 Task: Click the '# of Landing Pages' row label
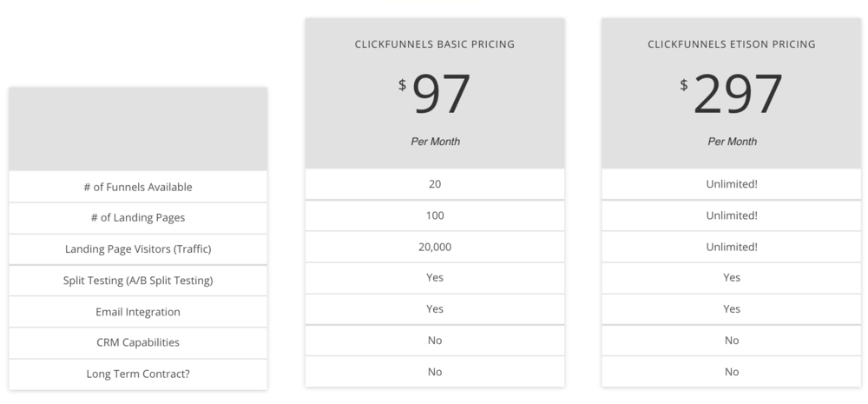coord(138,218)
